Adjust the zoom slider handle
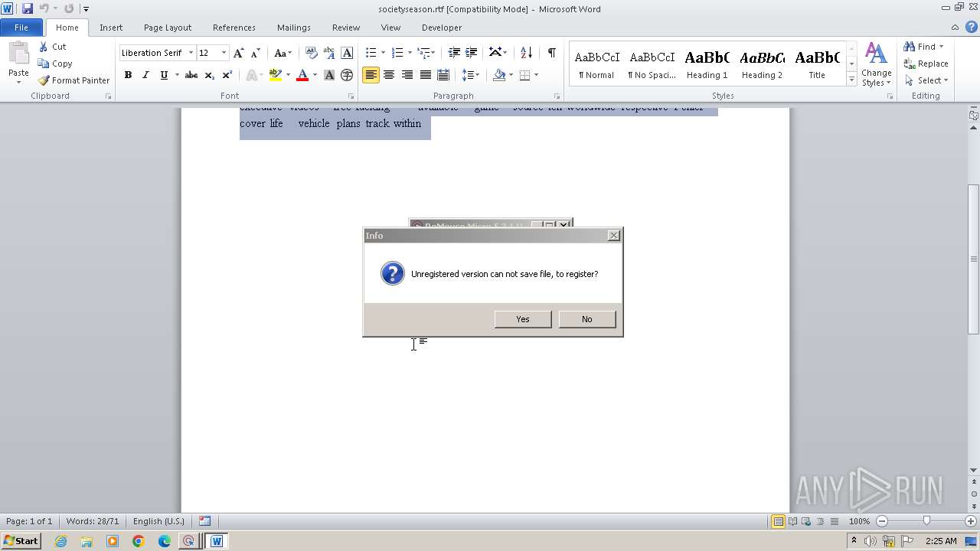 [x=926, y=521]
